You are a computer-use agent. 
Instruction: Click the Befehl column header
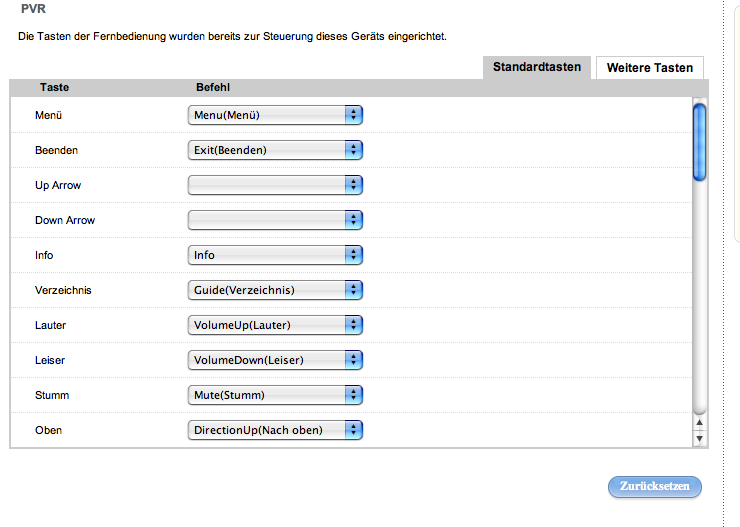click(213, 88)
